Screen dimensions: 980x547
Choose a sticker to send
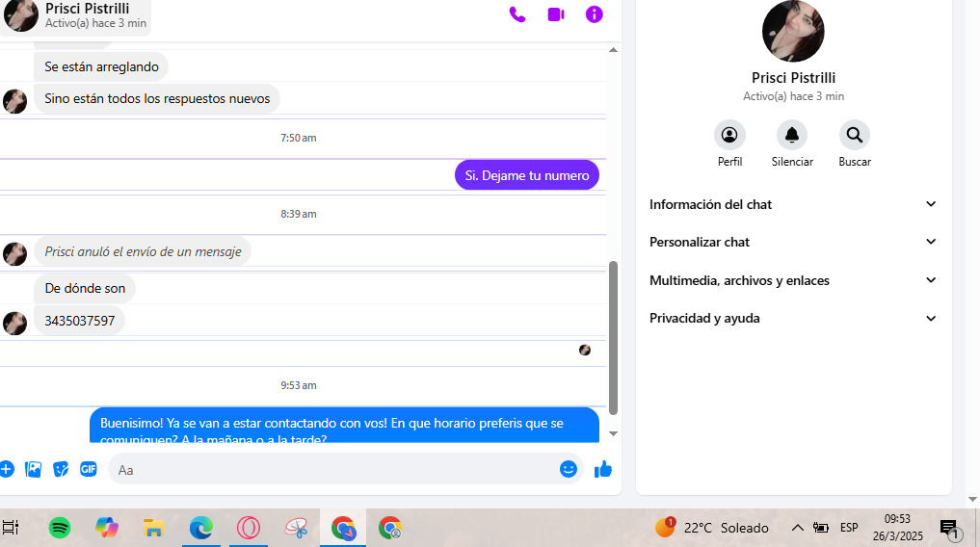point(61,469)
